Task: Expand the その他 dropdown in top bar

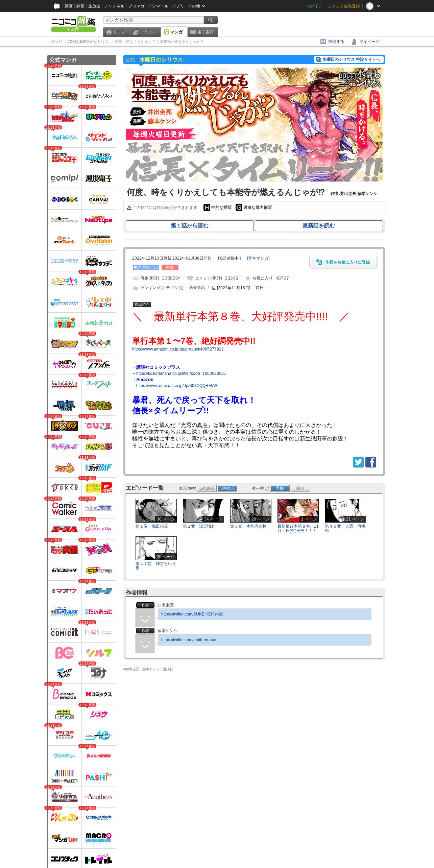Action: click(196, 6)
